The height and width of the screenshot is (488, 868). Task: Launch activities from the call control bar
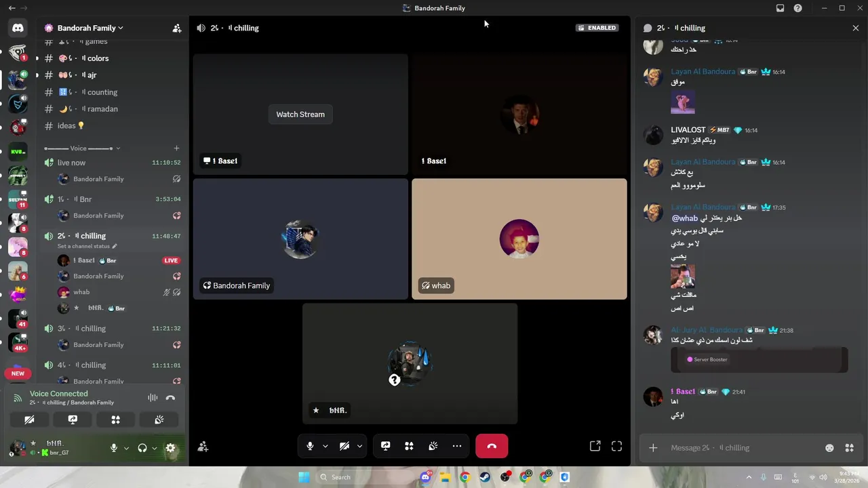point(409,446)
